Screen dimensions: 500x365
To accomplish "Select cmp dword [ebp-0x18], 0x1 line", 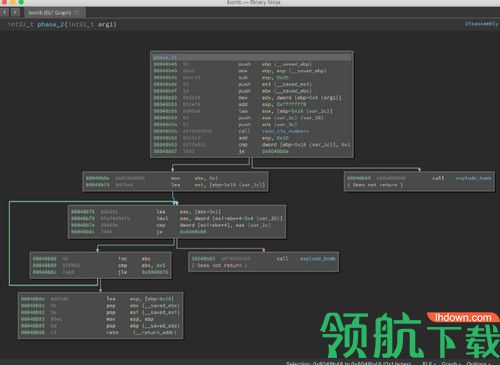I will [252, 144].
